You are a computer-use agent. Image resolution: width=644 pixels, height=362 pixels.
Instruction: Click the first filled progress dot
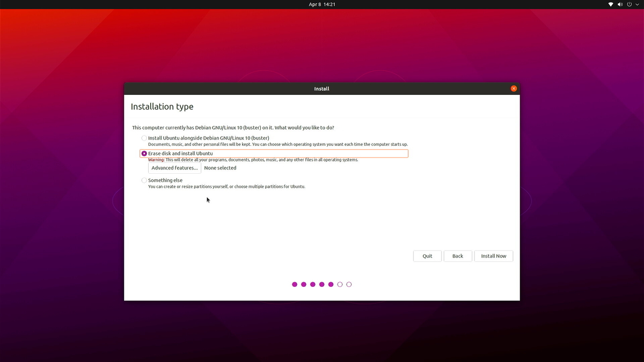295,284
